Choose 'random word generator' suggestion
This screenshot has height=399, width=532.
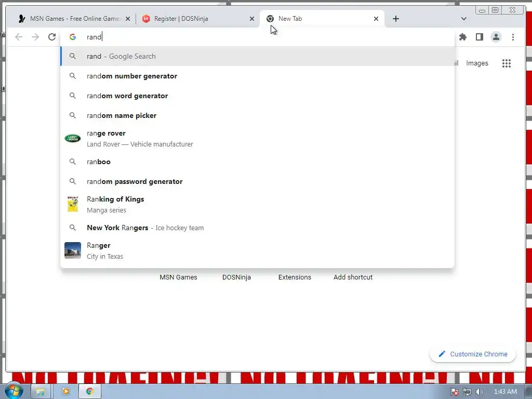click(x=258, y=96)
